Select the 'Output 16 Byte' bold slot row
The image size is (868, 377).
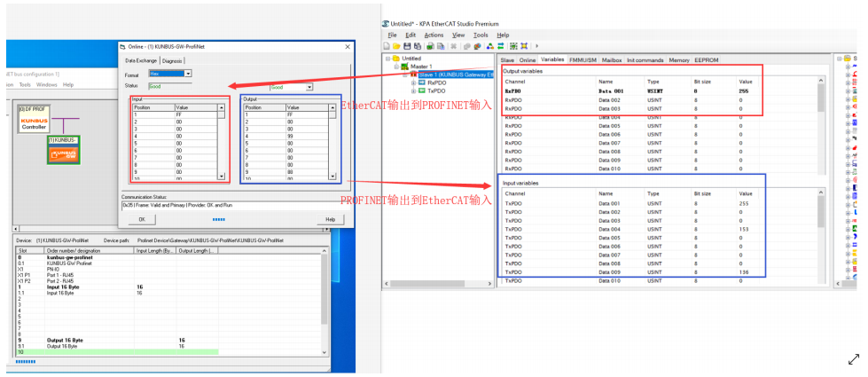[169, 340]
